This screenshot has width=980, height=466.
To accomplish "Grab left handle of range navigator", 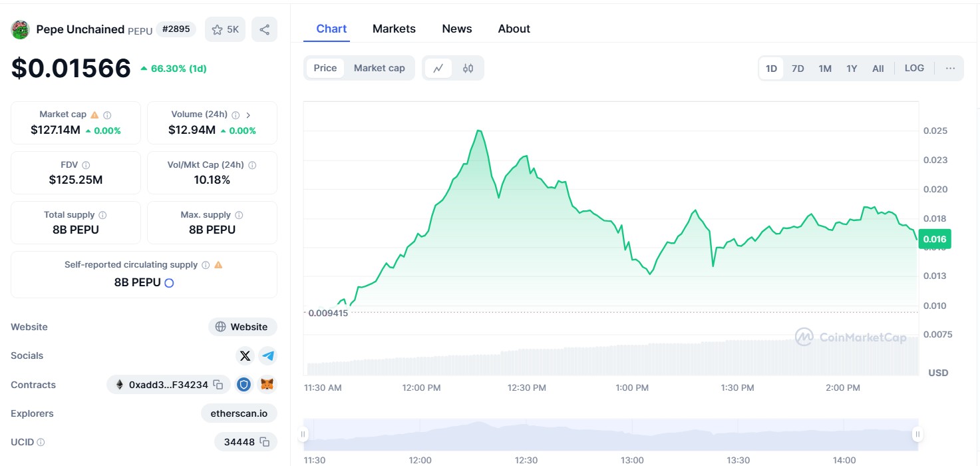I will pyautogui.click(x=303, y=435).
